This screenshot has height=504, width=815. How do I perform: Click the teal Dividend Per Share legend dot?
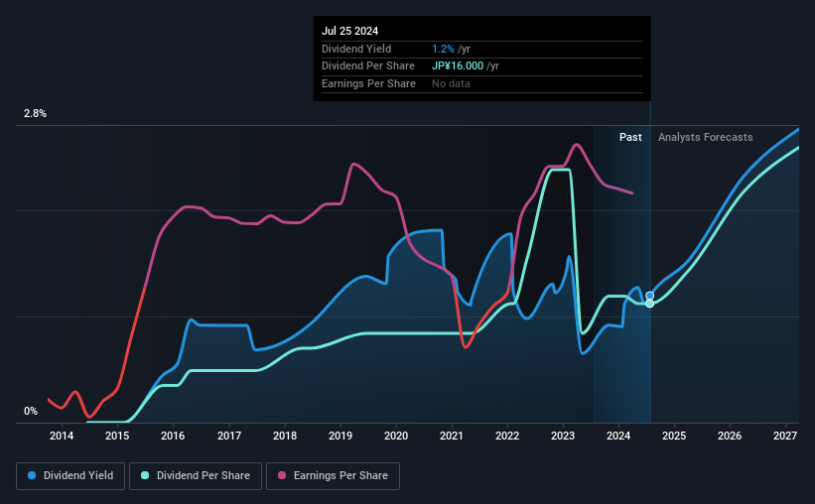[x=145, y=475]
